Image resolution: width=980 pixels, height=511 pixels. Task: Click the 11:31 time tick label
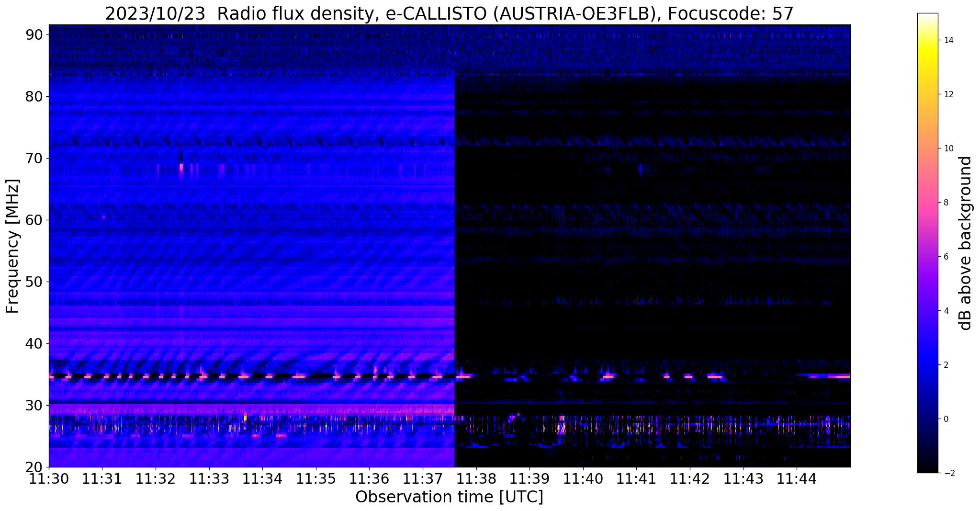102,479
